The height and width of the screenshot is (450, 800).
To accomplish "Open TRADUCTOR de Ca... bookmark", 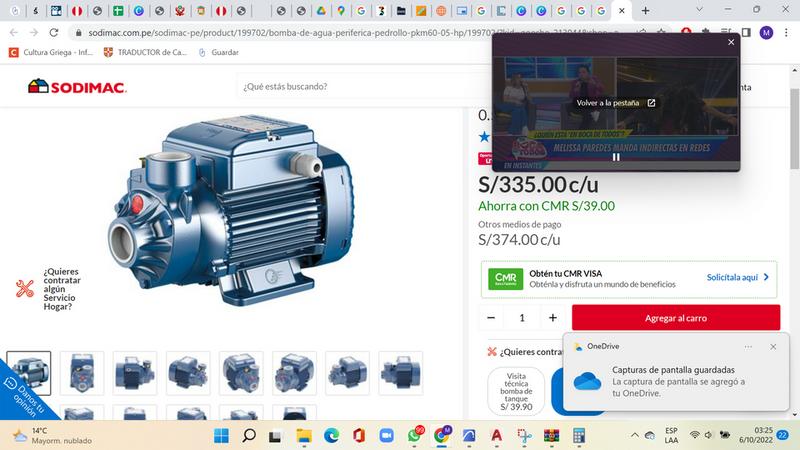I will point(146,52).
